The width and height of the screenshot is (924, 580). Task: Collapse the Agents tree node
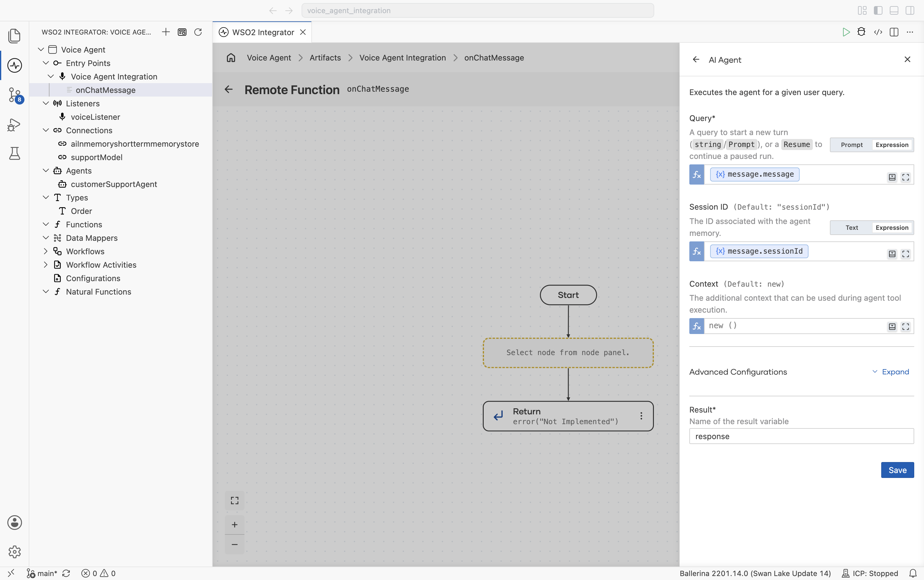coord(46,171)
